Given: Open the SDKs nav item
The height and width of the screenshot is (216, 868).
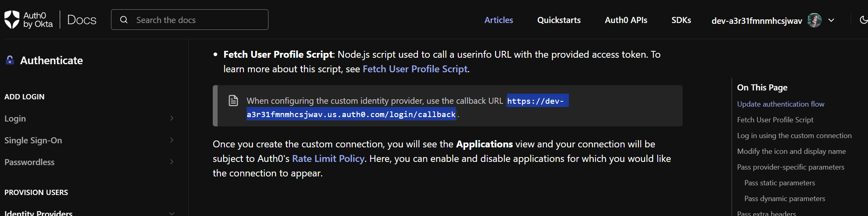Looking at the screenshot, I should pos(681,20).
